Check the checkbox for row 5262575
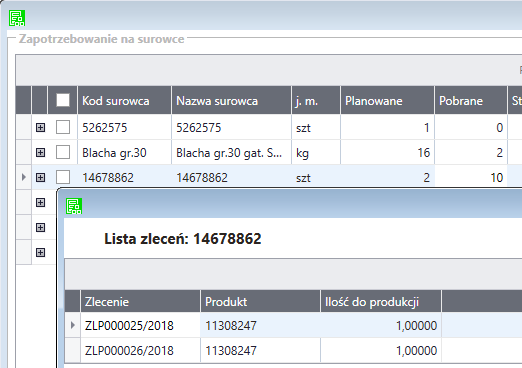Image resolution: width=522 pixels, height=368 pixels. (x=63, y=127)
